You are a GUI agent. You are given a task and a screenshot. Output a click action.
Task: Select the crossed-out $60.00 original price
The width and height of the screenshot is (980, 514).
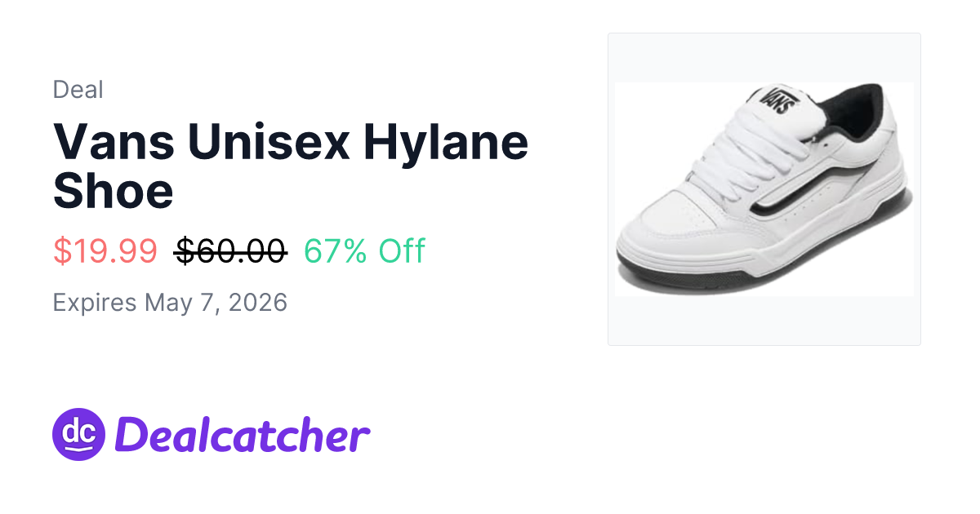click(231, 251)
